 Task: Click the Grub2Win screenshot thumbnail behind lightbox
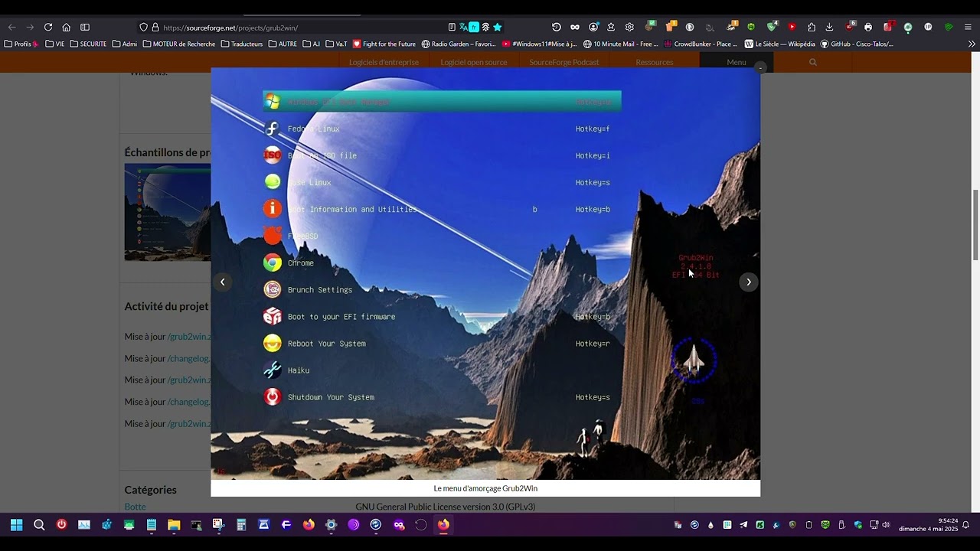[x=168, y=212]
